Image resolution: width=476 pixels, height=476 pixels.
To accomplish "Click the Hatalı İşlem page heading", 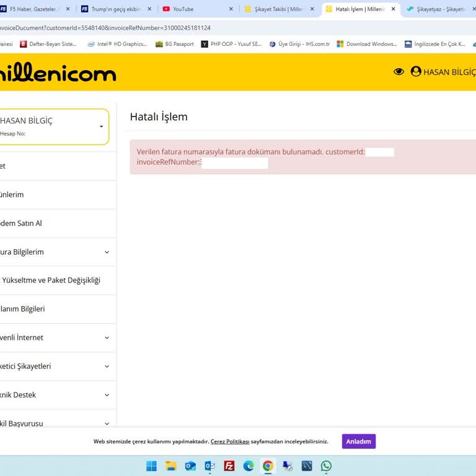I will pyautogui.click(x=159, y=117).
